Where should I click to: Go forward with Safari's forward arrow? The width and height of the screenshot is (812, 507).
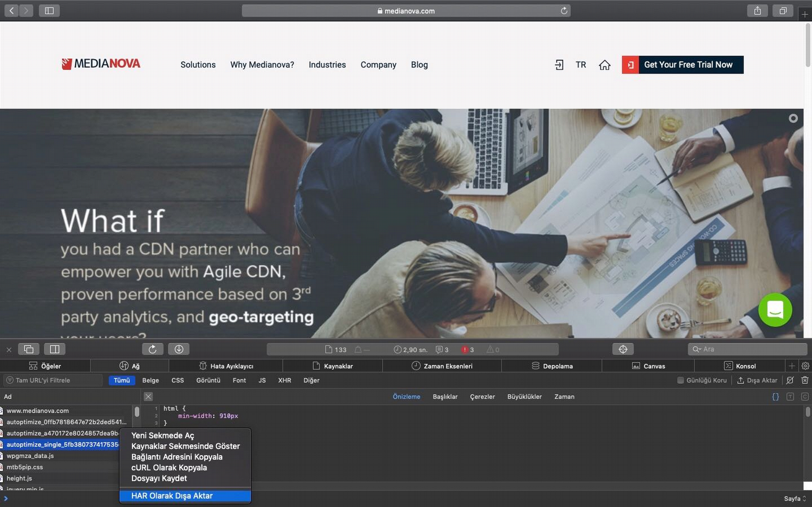[x=26, y=11]
